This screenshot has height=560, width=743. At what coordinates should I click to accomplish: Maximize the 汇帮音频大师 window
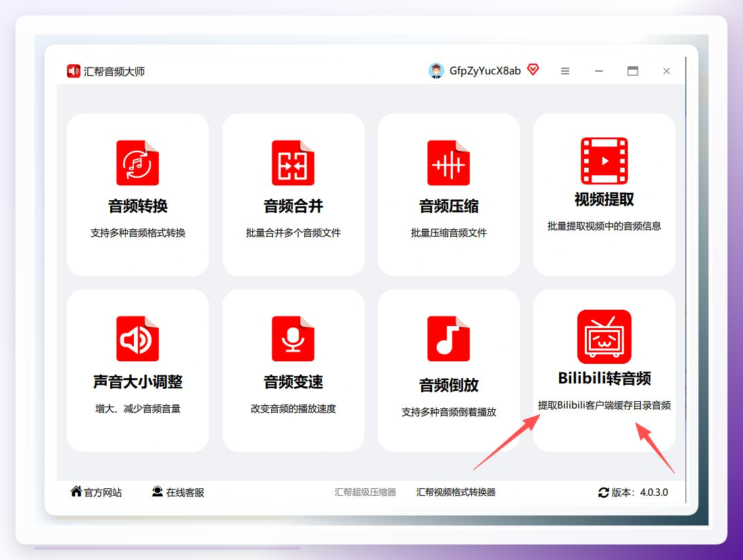tap(633, 71)
